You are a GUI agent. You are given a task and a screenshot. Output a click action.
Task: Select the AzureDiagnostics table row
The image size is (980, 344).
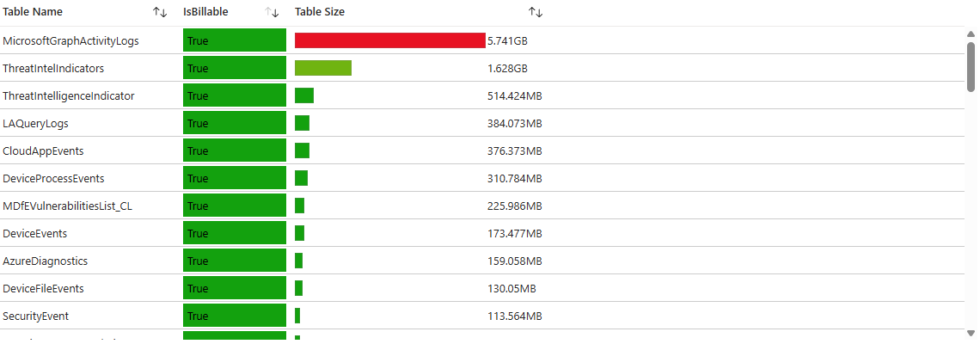pos(45,261)
